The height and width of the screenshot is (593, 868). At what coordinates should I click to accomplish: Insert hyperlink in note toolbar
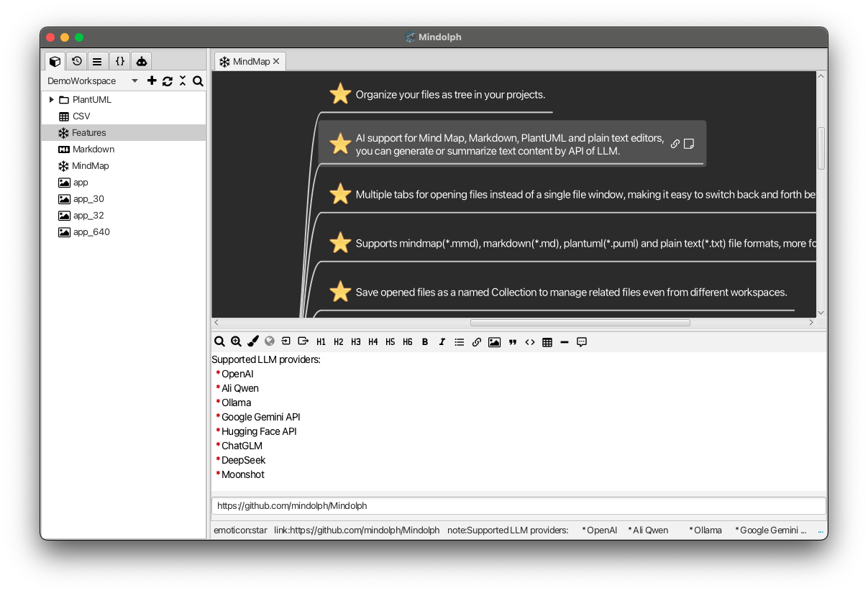(x=477, y=342)
